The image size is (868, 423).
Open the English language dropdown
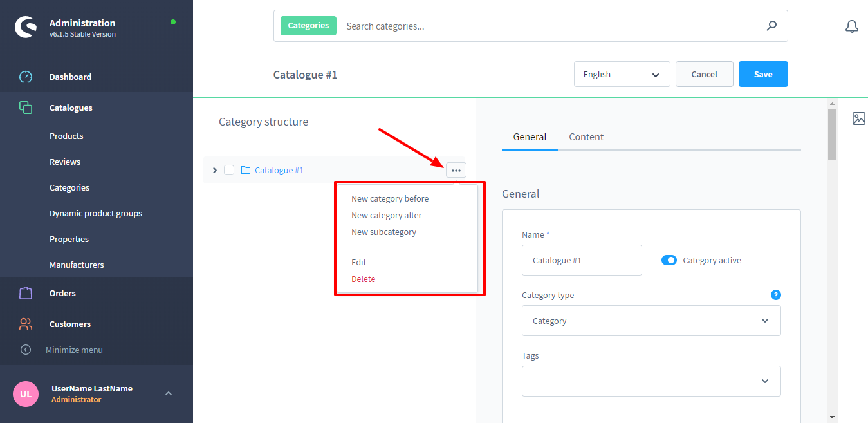click(x=622, y=74)
